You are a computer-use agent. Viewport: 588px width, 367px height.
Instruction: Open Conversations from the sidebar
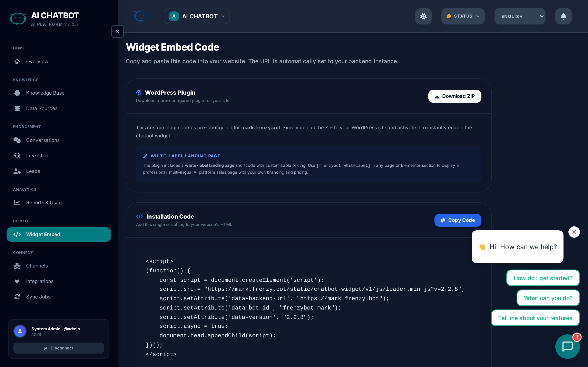pyautogui.click(x=43, y=140)
